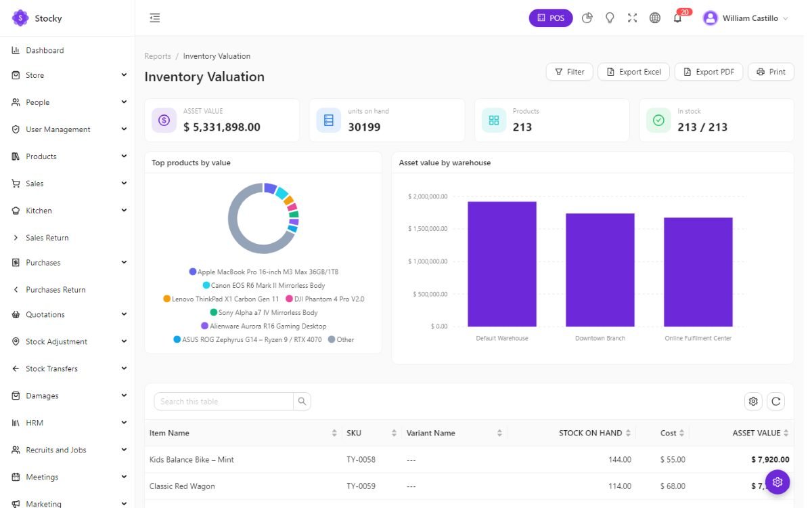Screen dimensions: 812x508
Task: Click the Reports breadcrumb link
Action: pyautogui.click(x=158, y=56)
